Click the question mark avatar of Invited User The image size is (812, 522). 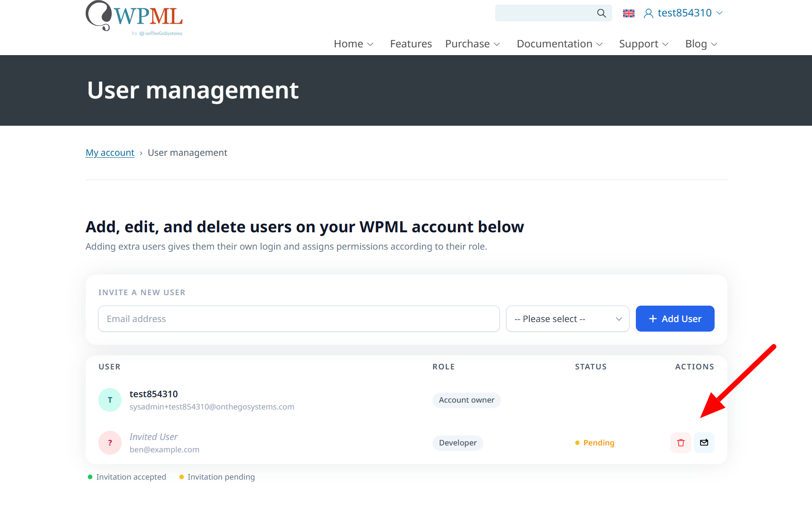pyautogui.click(x=110, y=443)
